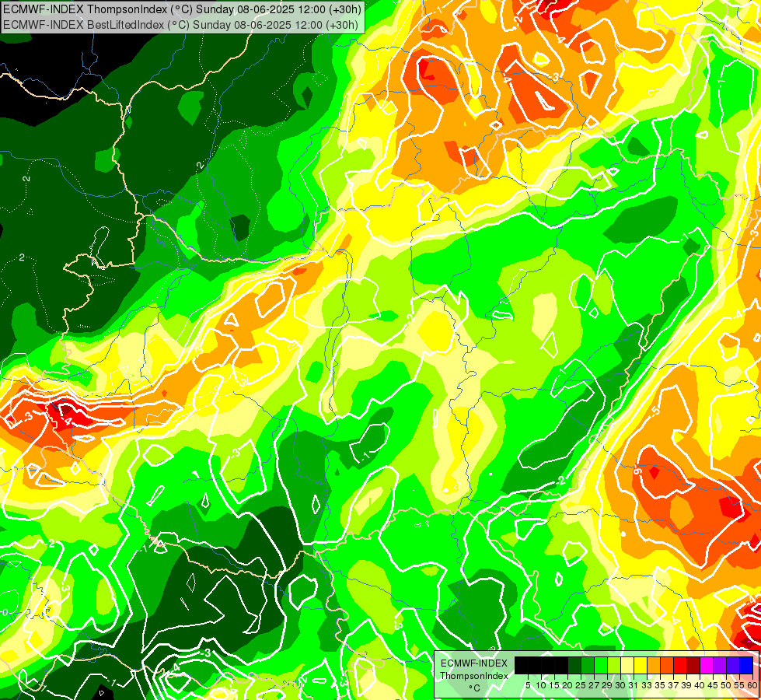Pick the bright green 27–29 legend swatch
Image resolution: width=761 pixels, height=700 pixels.
[x=601, y=665]
